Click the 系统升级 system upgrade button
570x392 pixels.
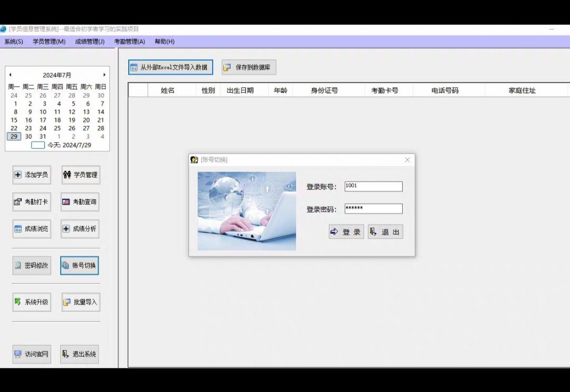[x=32, y=302]
